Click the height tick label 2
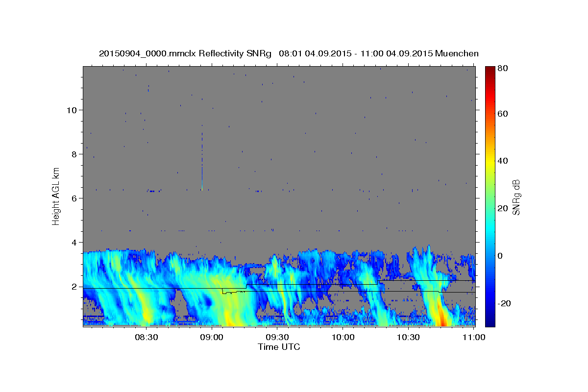This screenshot has width=588, height=392. 74,287
